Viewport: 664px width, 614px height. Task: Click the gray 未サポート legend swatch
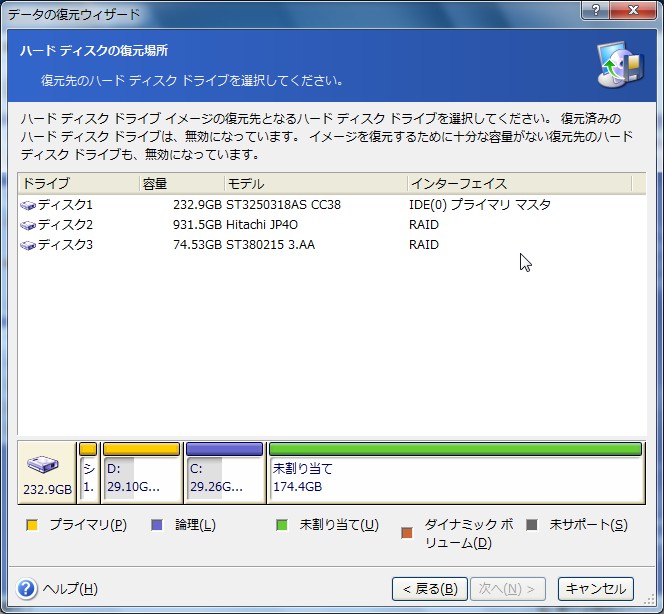[x=531, y=525]
